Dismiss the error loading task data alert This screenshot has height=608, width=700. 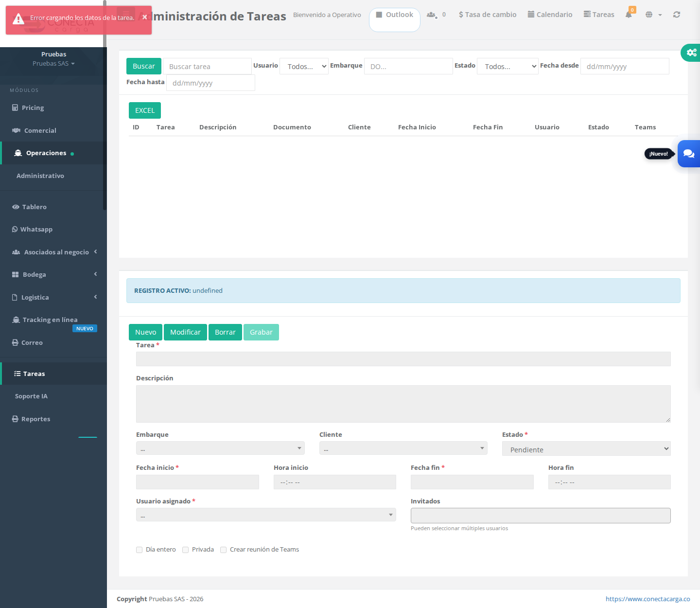click(x=145, y=17)
